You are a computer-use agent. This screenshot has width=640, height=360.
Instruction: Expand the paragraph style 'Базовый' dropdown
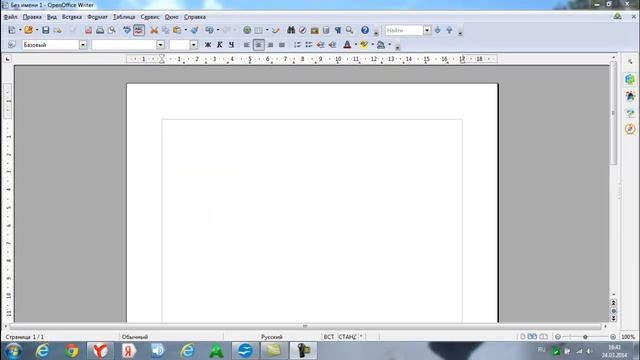point(83,45)
